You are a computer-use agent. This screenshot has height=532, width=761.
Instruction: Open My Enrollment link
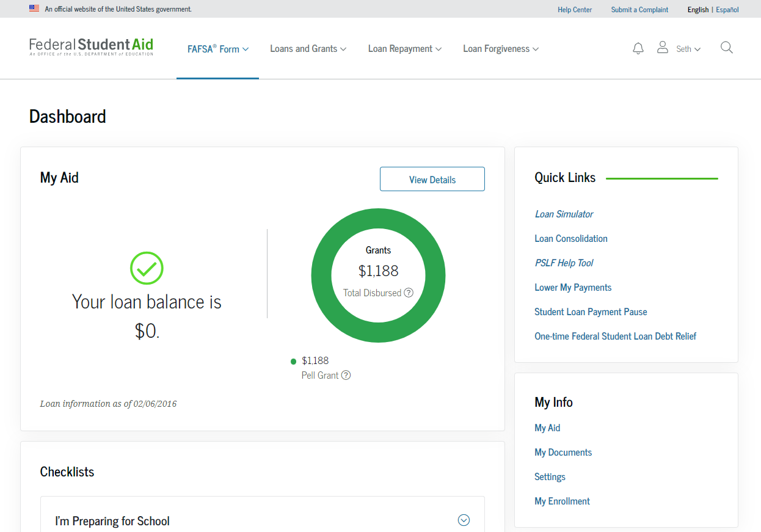(x=562, y=501)
